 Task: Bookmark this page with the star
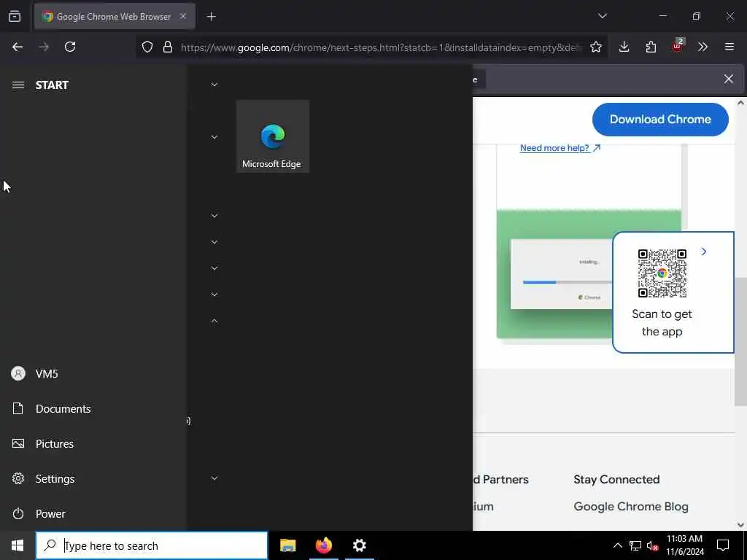point(595,47)
